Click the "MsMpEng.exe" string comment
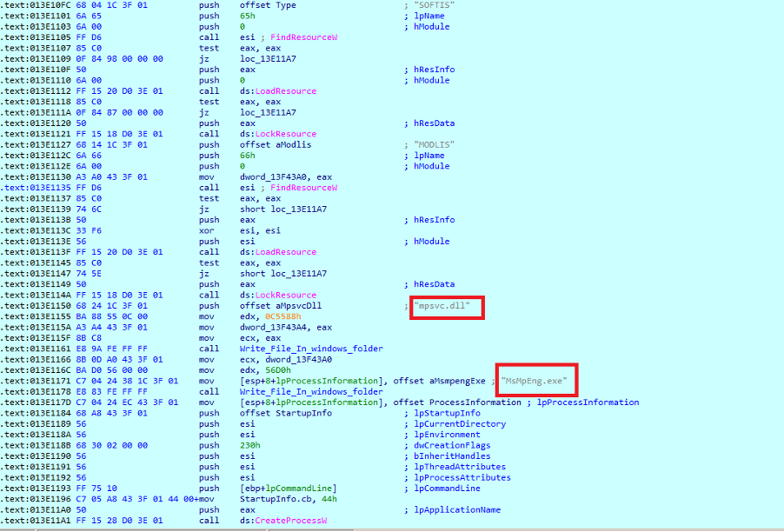The height and width of the screenshot is (532, 784). click(x=534, y=381)
